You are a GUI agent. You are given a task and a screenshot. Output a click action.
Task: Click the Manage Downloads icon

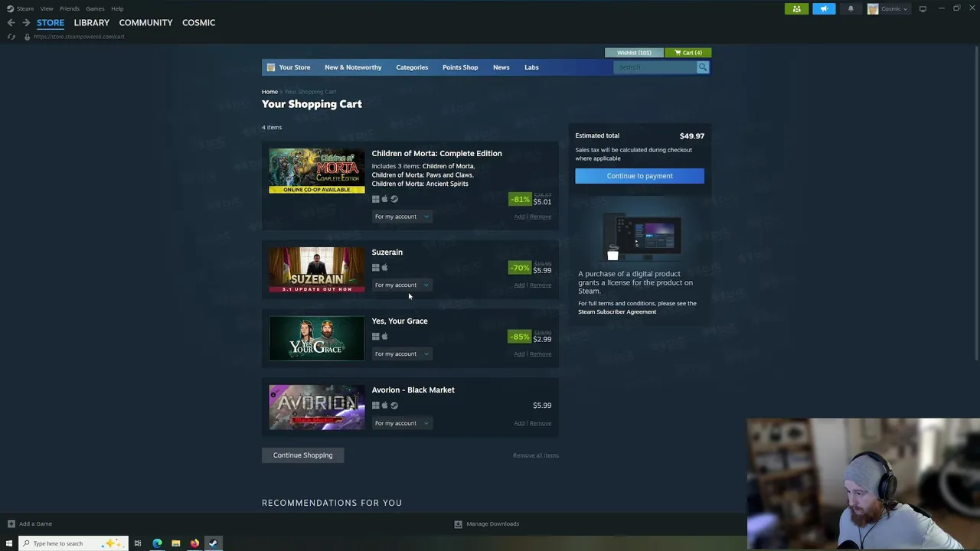(x=458, y=523)
